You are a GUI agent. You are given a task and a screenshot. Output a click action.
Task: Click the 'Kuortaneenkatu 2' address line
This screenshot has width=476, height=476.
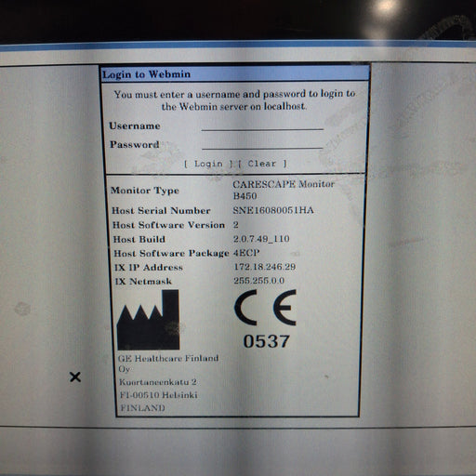pyautogui.click(x=158, y=382)
